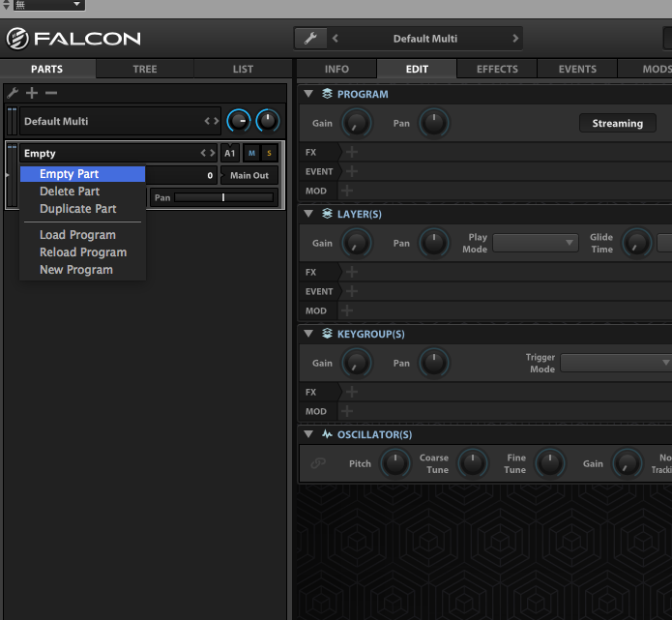Mute the Empty part with M button

click(251, 153)
